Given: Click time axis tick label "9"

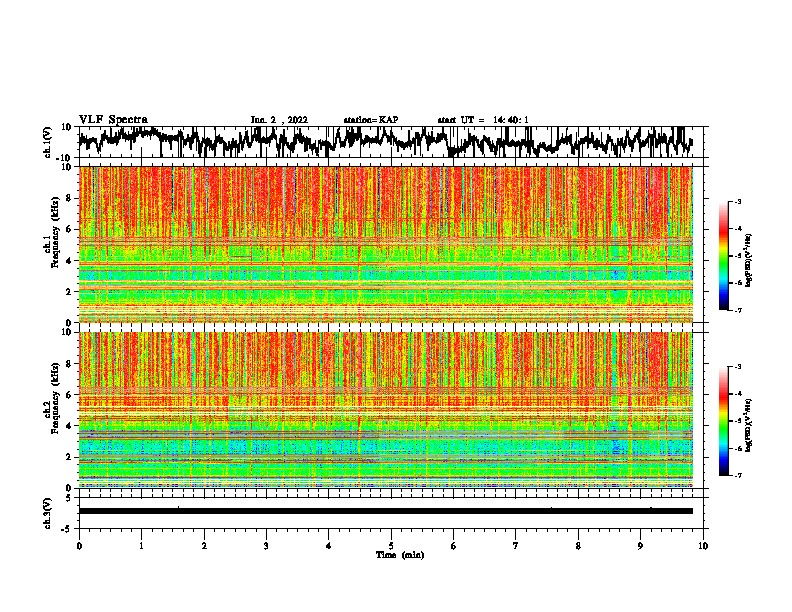Looking at the screenshot, I should [640, 546].
